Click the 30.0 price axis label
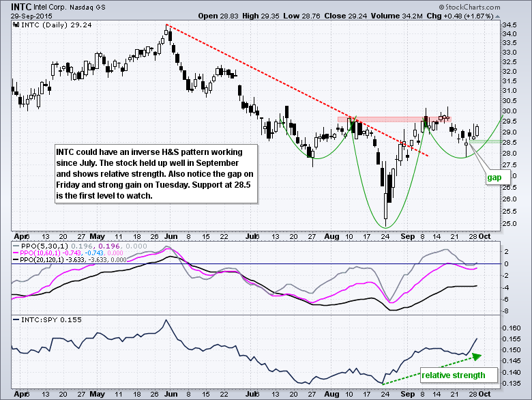532x400 pixels. 509,111
